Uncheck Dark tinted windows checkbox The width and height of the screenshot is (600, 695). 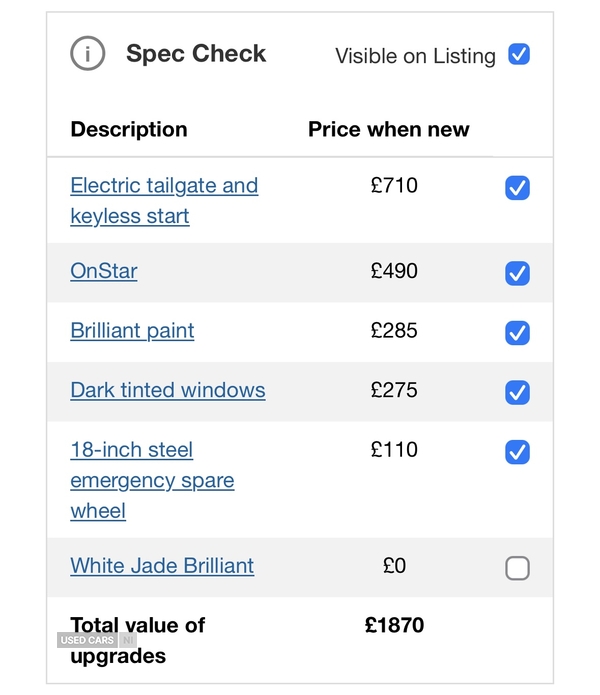pos(517,392)
